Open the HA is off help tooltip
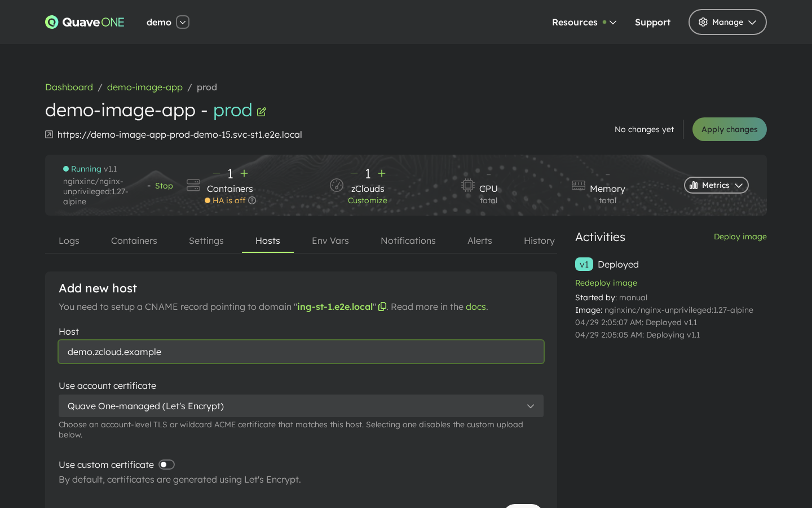This screenshot has height=508, width=812. pyautogui.click(x=251, y=200)
